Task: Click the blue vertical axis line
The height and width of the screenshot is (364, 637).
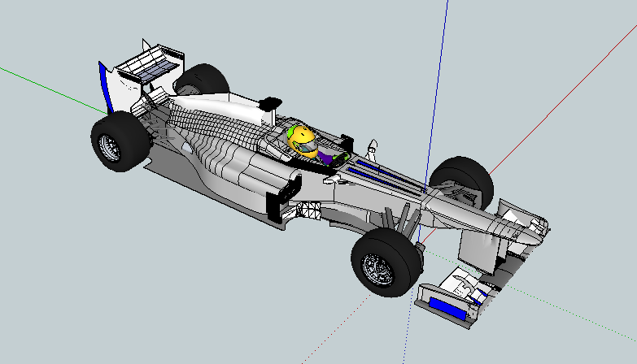Action: [437, 95]
